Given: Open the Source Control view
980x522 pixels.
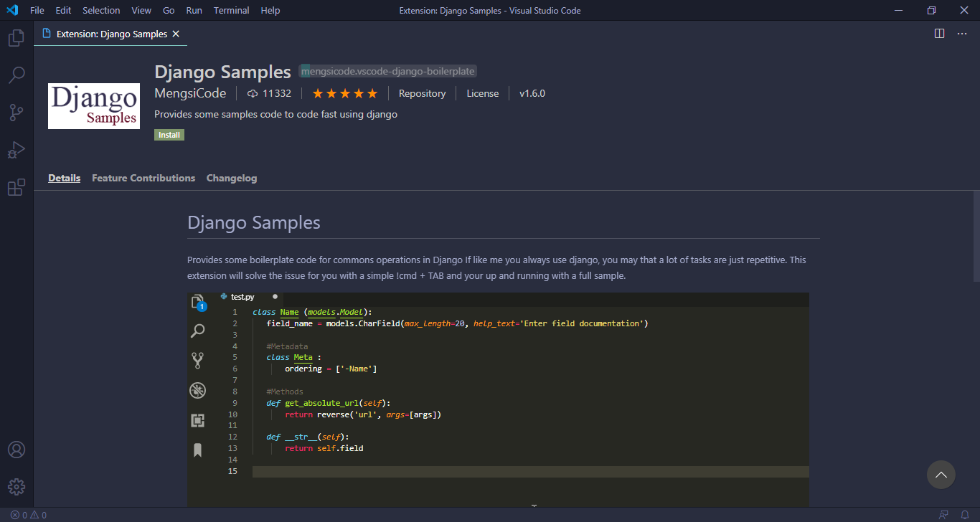Looking at the screenshot, I should tap(16, 112).
